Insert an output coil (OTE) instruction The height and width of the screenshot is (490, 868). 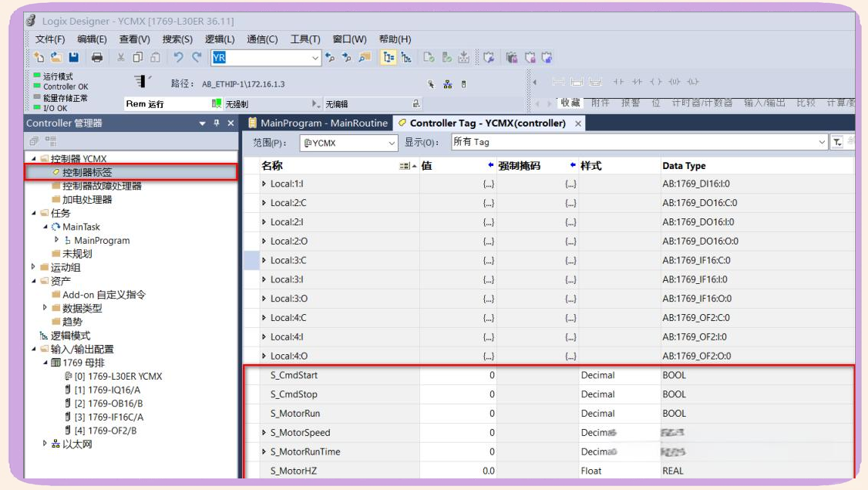pos(656,82)
